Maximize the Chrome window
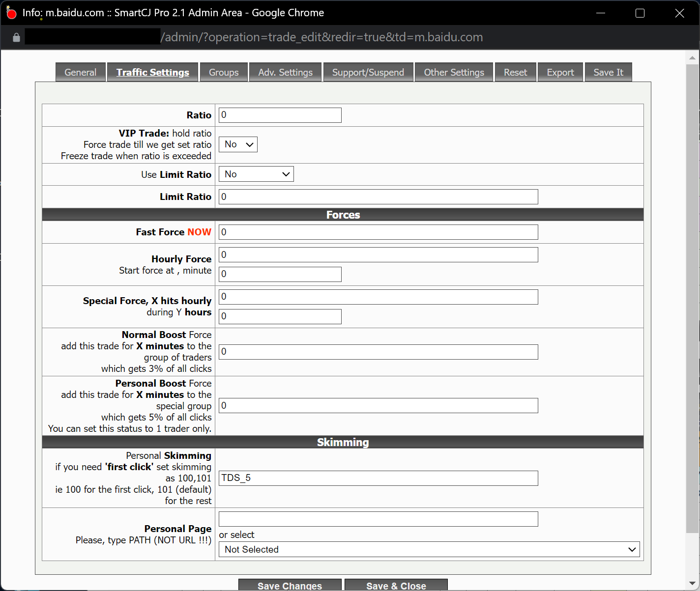The width and height of the screenshot is (700, 591). (x=640, y=13)
